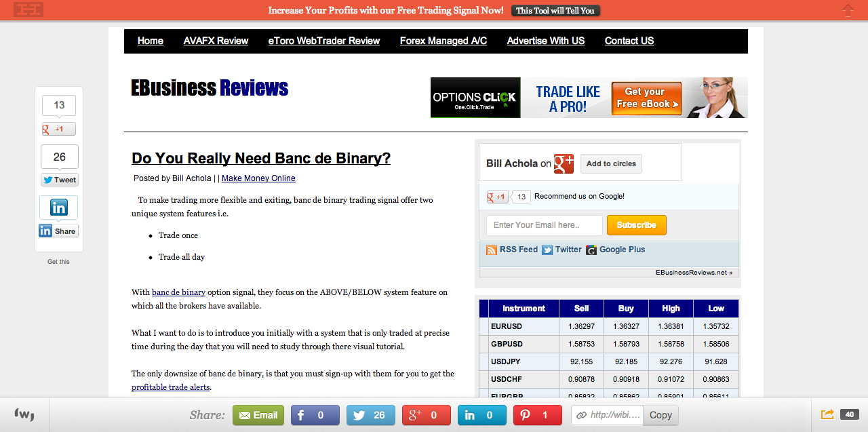Image resolution: width=868 pixels, height=432 pixels.
Task: Share on Google+ from the bottom share bar
Action: pos(426,415)
